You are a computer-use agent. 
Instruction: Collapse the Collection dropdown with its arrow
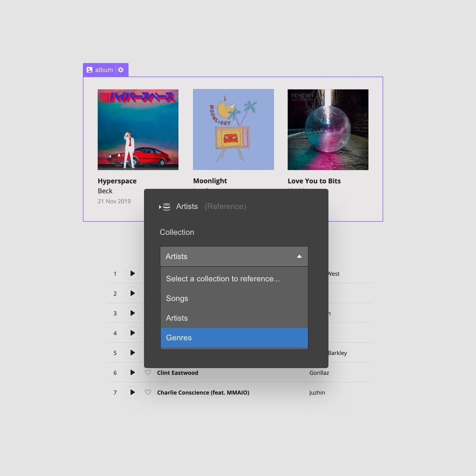click(x=299, y=256)
